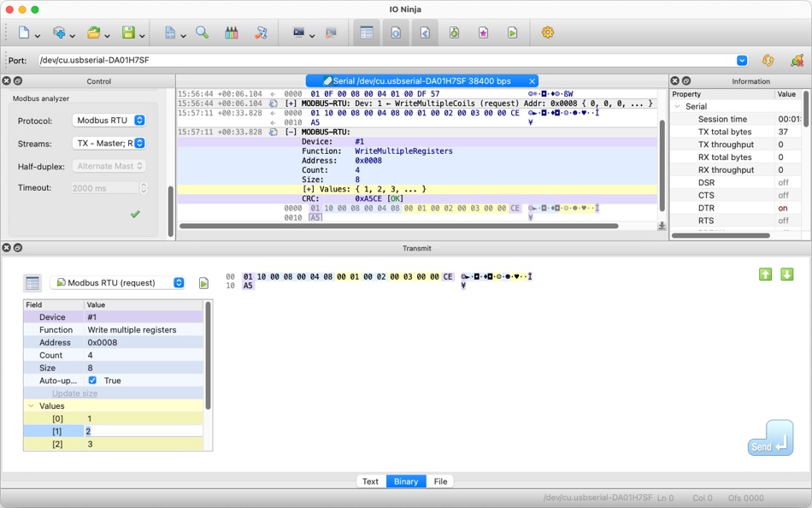Collapse the Serial group in Information
Image resolution: width=812 pixels, height=508 pixels.
point(677,106)
